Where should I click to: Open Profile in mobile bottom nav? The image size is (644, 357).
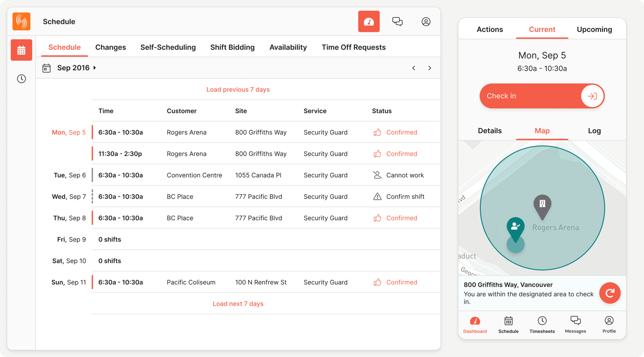[609, 325]
